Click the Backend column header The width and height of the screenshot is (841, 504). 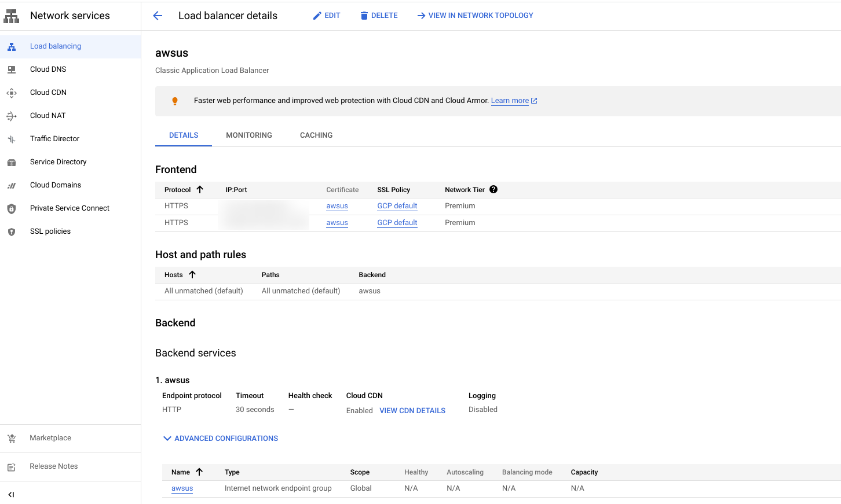(x=372, y=275)
